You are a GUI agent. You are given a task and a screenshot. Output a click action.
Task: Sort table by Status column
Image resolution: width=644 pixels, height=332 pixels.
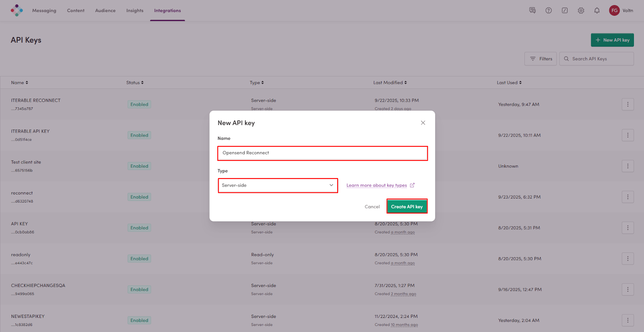tap(135, 83)
